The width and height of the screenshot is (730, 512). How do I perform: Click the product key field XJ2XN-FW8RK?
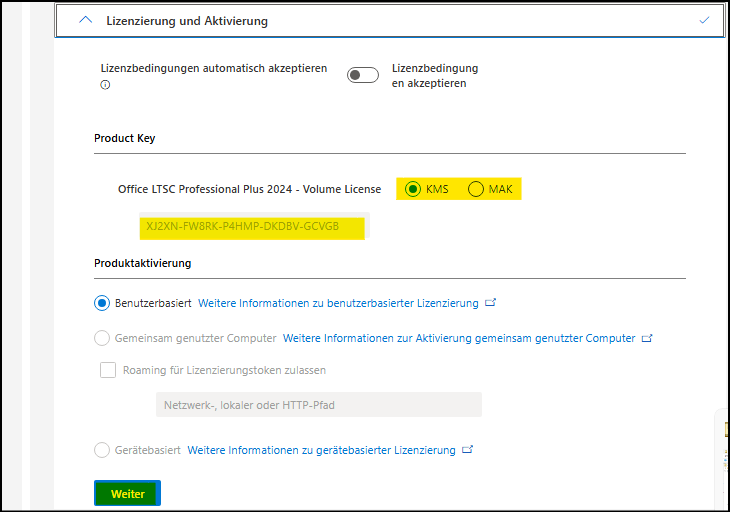pyautogui.click(x=255, y=226)
